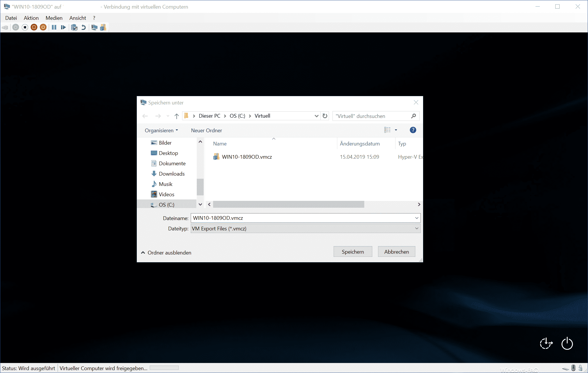The width and height of the screenshot is (588, 373).
Task: Click the navigation pane vertical scrollbar thumb
Action: click(200, 187)
